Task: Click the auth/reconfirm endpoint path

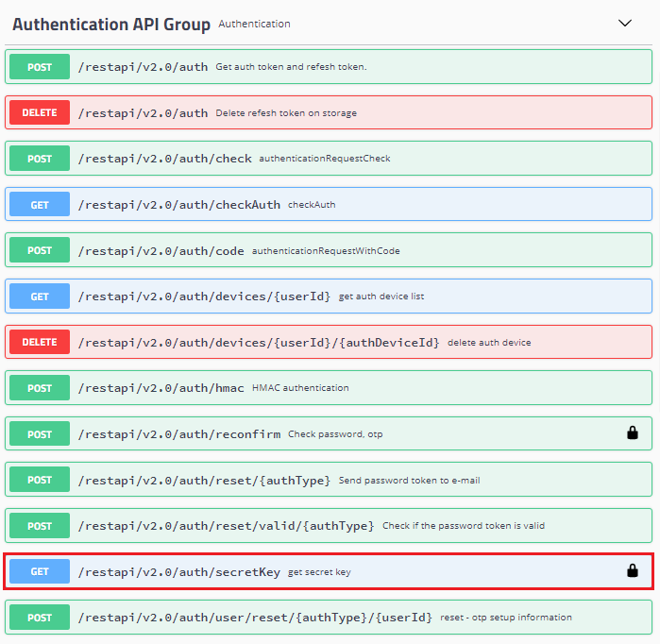Action: (x=179, y=434)
